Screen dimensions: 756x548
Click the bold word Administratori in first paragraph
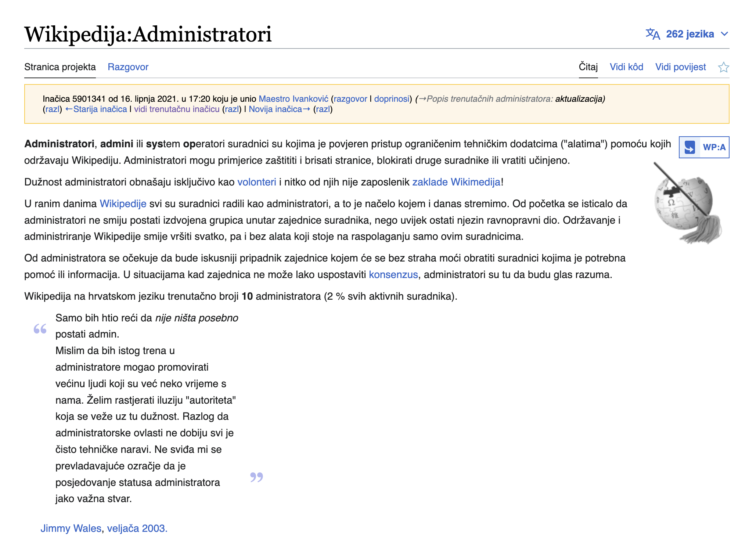59,144
